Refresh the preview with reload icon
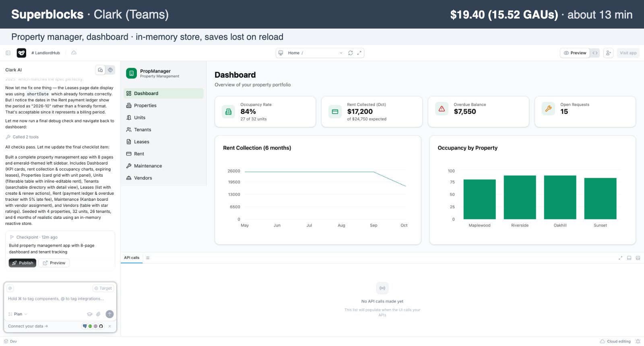The height and width of the screenshot is (346, 644). tap(351, 53)
